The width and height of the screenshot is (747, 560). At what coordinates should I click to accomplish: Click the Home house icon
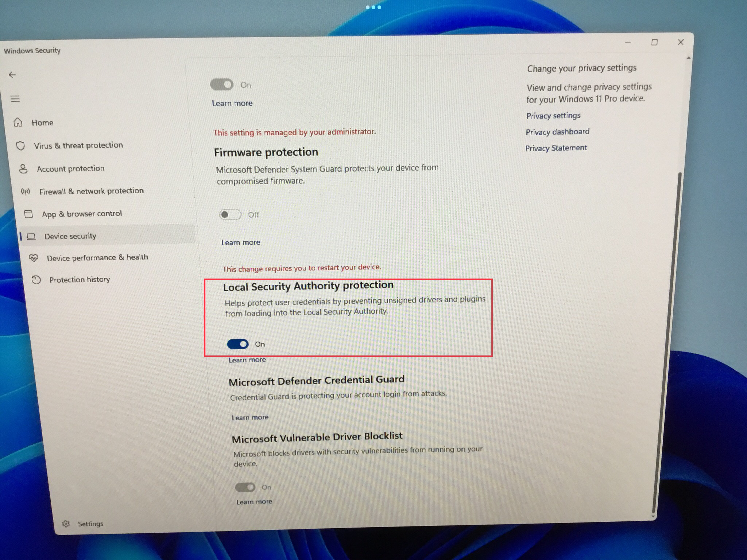(18, 122)
